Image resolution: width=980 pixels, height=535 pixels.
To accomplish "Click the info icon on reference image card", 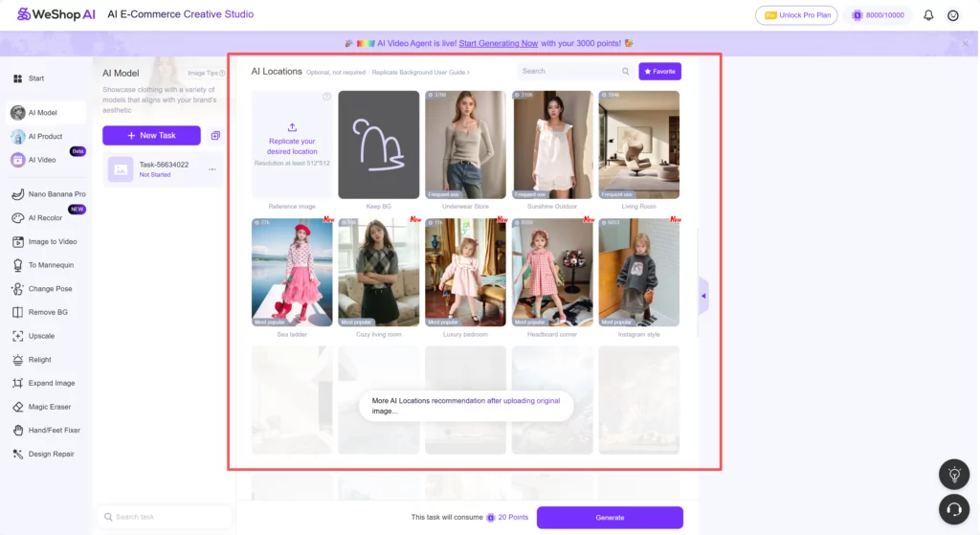I will [326, 97].
